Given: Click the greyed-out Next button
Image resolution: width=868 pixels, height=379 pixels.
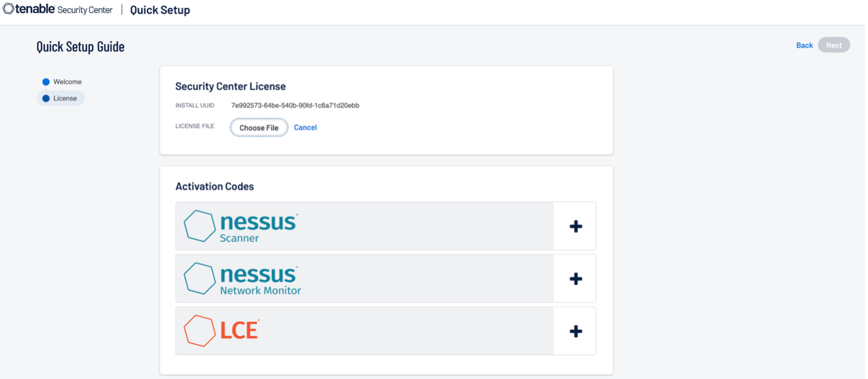Looking at the screenshot, I should click(x=834, y=45).
